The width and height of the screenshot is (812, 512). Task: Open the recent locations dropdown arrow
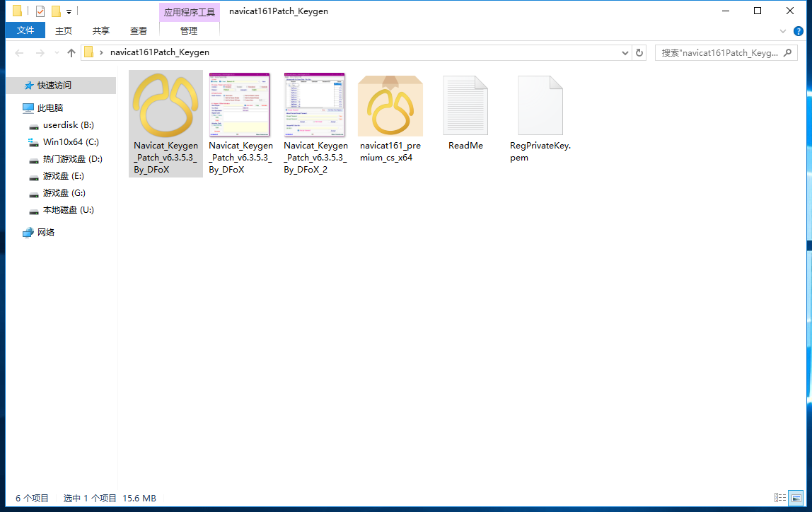(x=57, y=53)
